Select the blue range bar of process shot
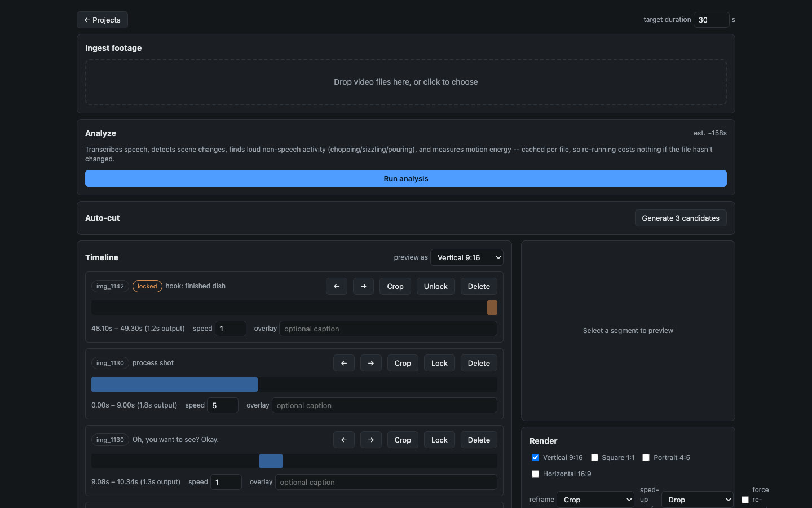This screenshot has width=812, height=508. 174,384
